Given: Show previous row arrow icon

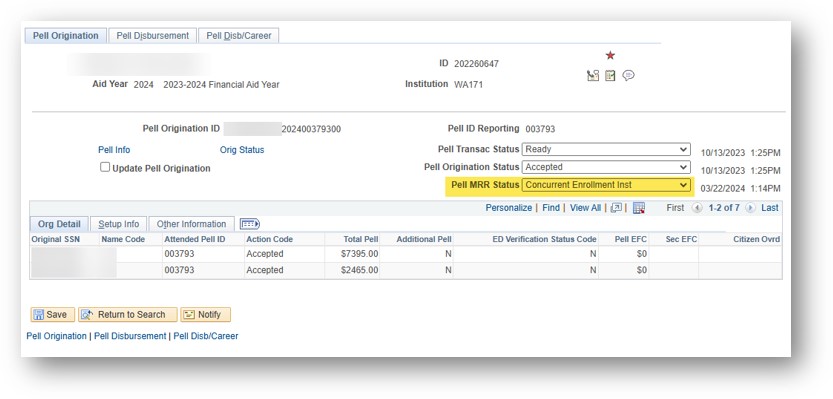Looking at the screenshot, I should (697, 208).
